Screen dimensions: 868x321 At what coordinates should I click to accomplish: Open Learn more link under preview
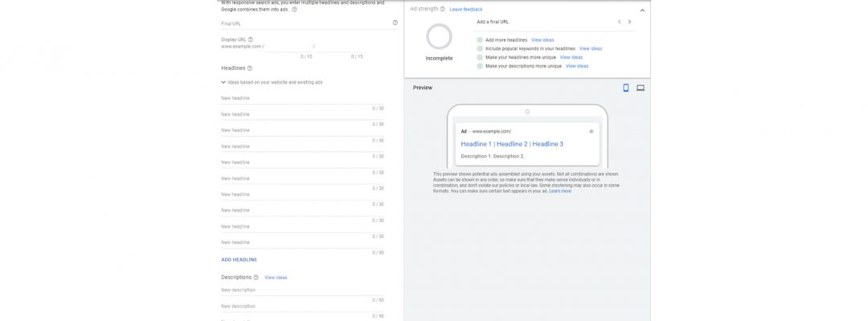point(560,191)
